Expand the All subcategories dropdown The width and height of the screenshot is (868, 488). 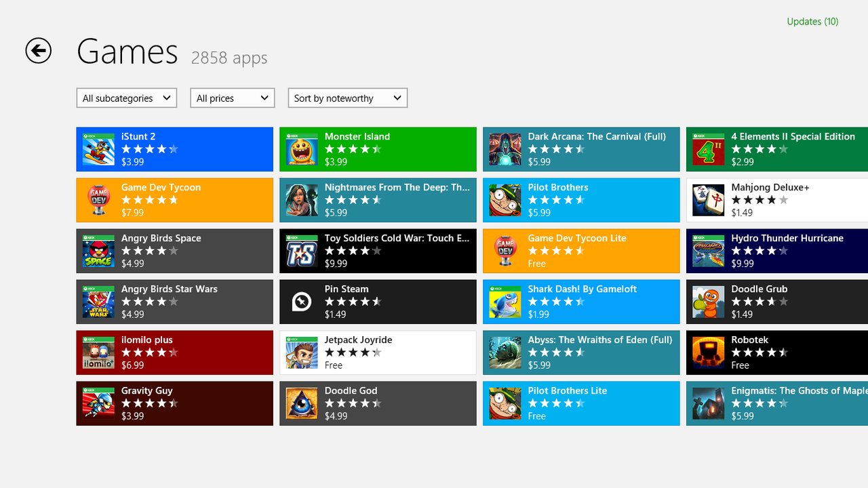(x=127, y=98)
